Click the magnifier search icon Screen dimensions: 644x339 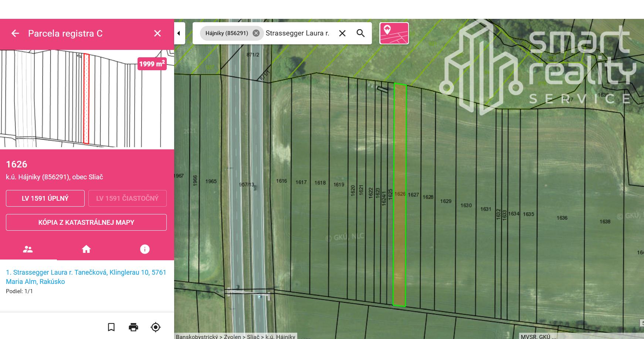click(x=360, y=33)
